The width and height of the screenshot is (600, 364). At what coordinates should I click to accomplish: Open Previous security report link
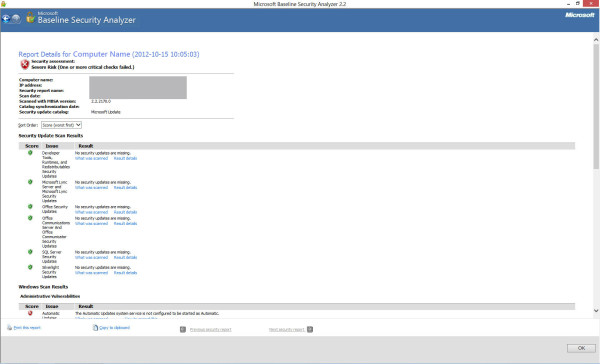click(210, 330)
